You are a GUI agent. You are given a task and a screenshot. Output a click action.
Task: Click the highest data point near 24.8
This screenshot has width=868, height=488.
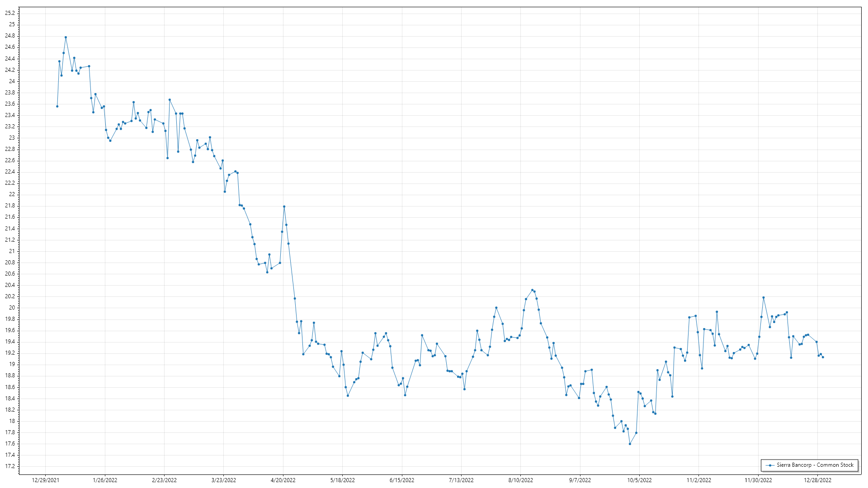[x=66, y=37]
